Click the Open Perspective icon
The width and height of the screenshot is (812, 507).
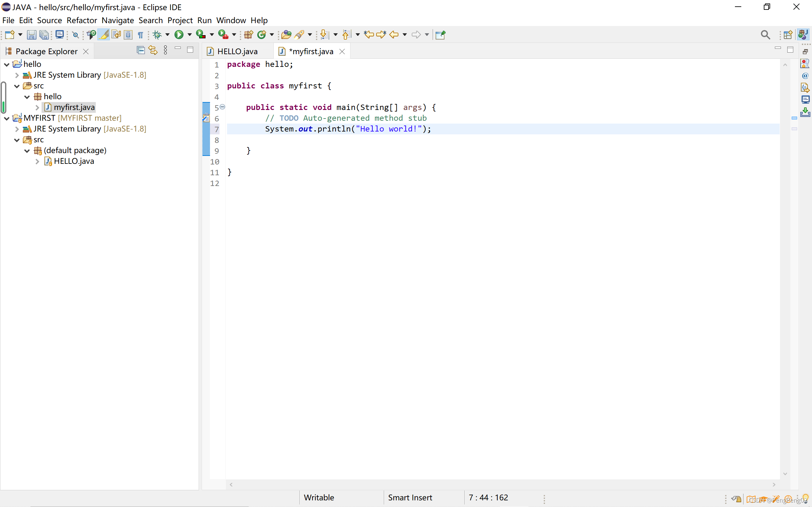click(788, 35)
